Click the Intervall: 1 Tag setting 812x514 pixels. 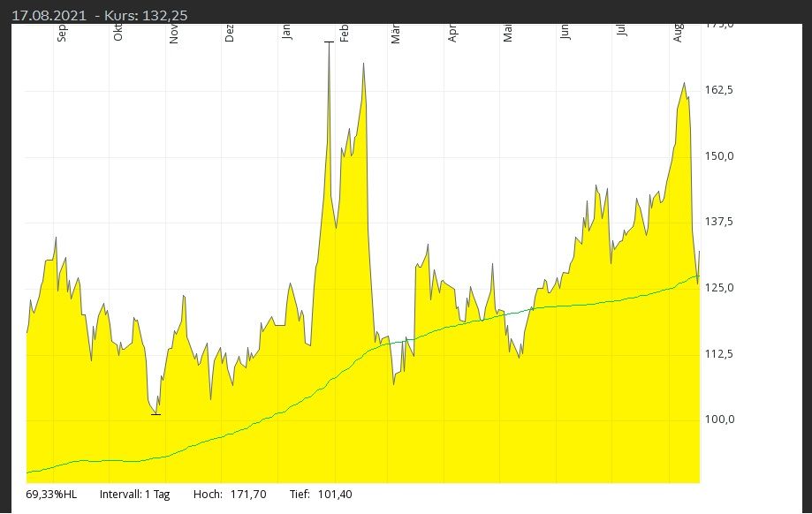(x=134, y=495)
